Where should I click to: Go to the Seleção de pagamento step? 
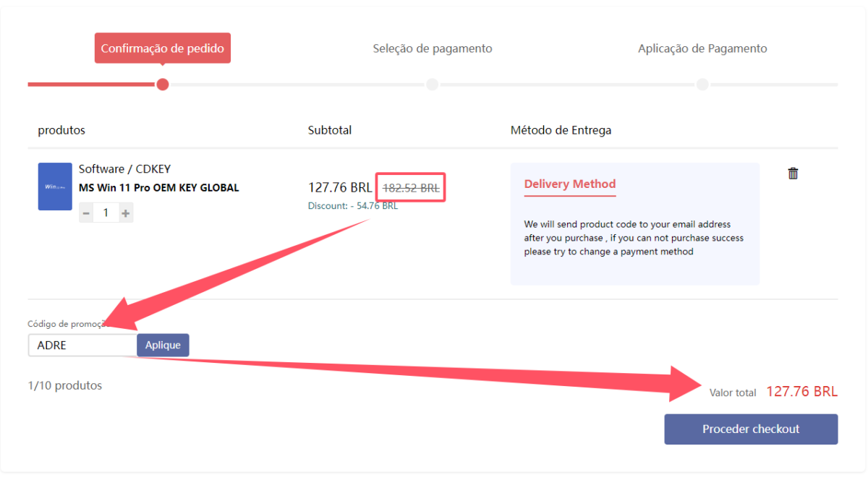pyautogui.click(x=432, y=48)
